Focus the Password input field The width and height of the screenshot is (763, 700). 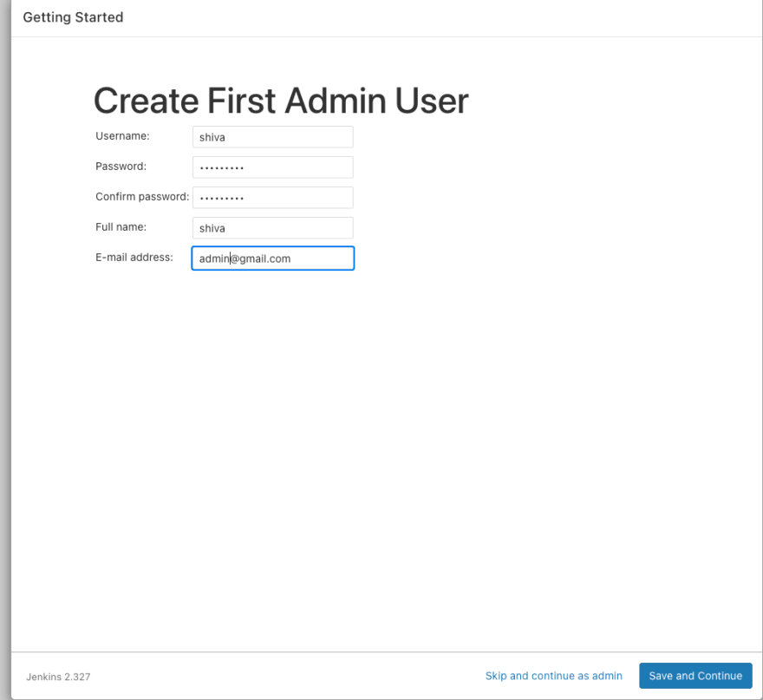(272, 167)
